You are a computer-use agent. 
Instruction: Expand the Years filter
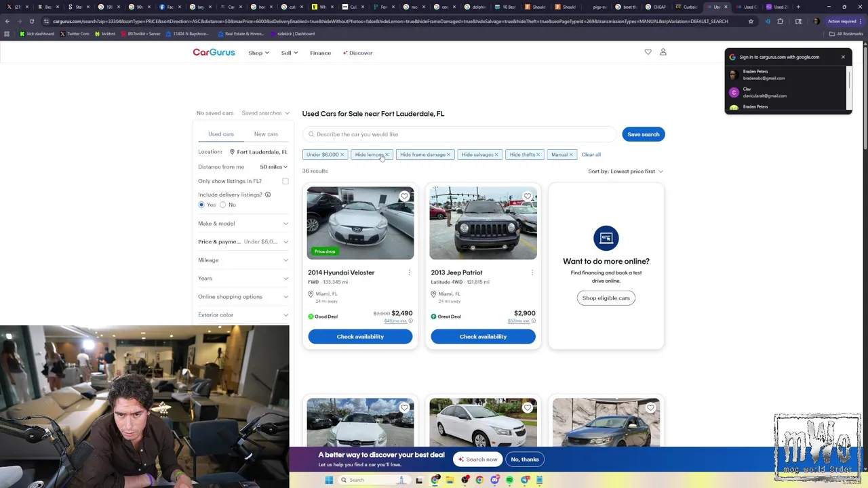click(243, 279)
